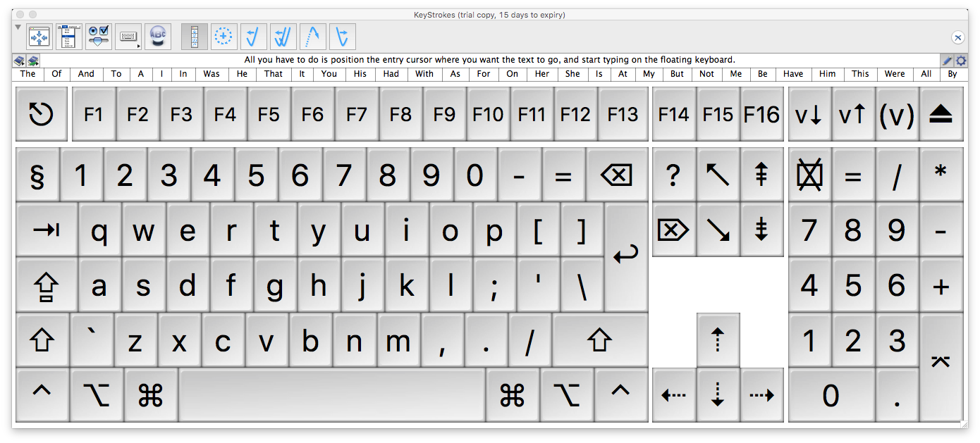Image resolution: width=980 pixels, height=443 pixels.
Task: Select the dotted circle dwell tool icon
Action: [x=223, y=37]
